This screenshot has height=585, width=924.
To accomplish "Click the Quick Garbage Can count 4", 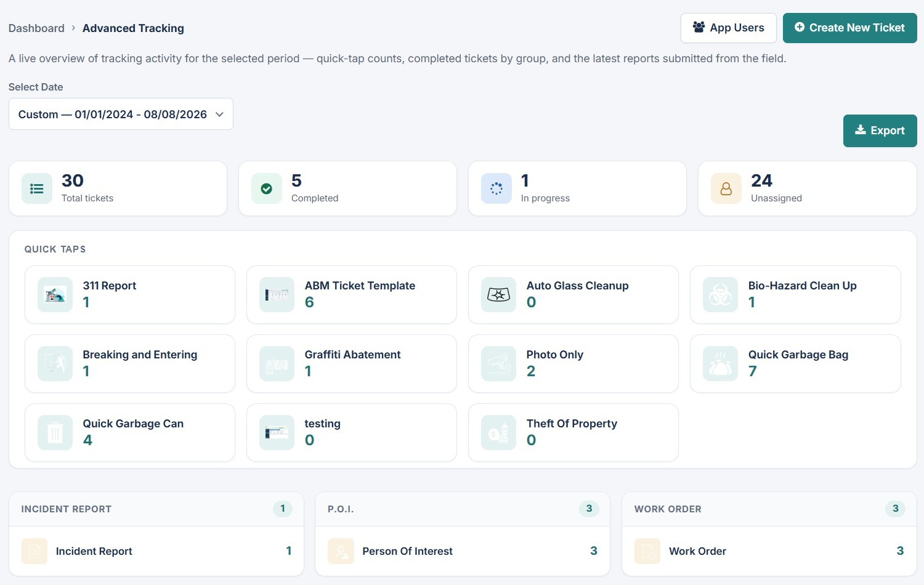I will click(87, 440).
